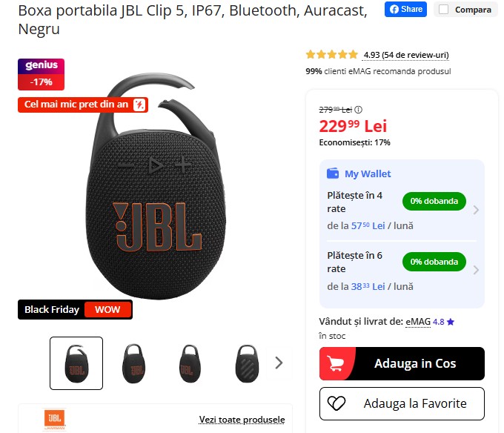Add the speaker with Adauga in Cos
Viewport: 504px width, 433px height.
(402, 363)
